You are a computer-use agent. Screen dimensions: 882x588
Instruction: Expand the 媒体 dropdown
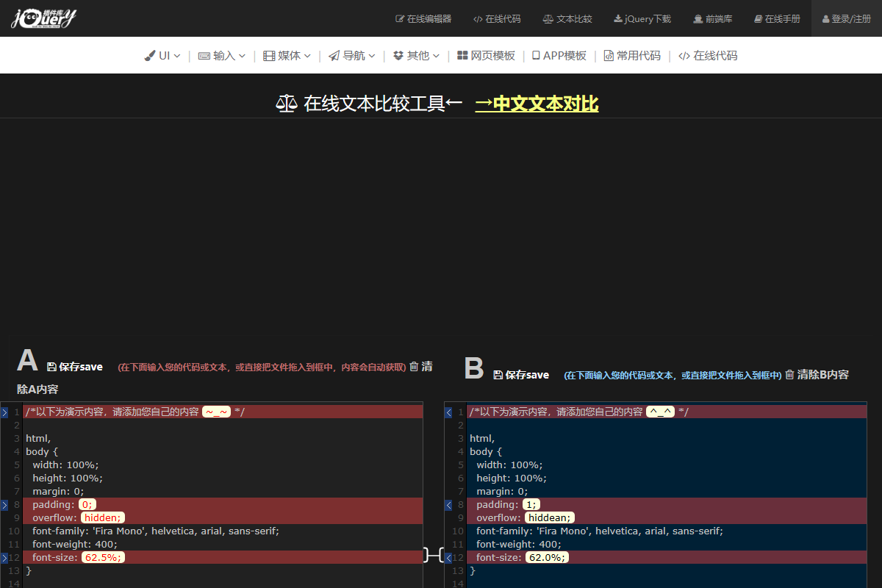pyautogui.click(x=287, y=54)
